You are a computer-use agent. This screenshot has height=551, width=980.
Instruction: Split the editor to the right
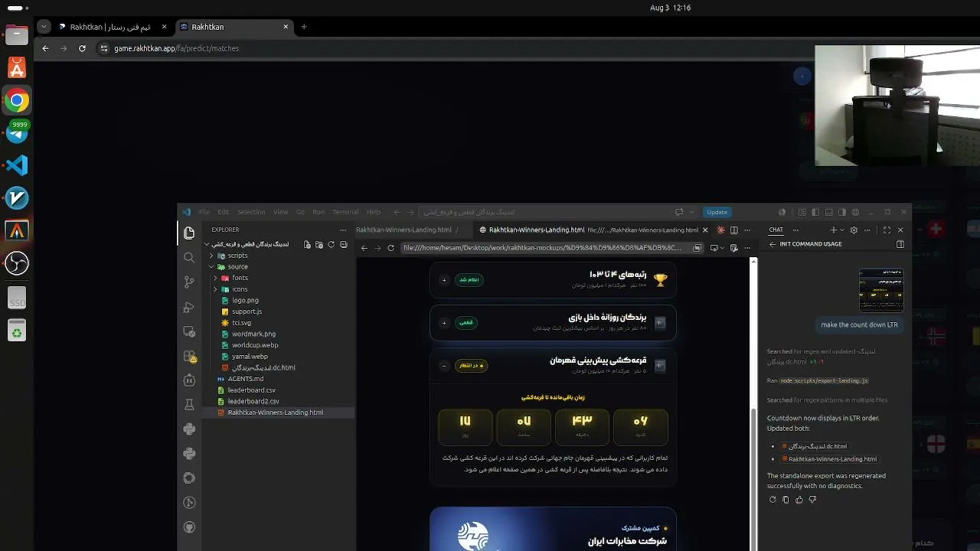tap(733, 230)
